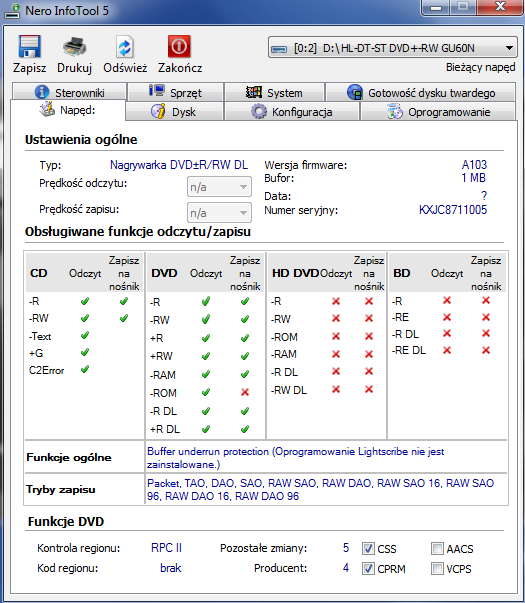Image resolution: width=525 pixels, height=603 pixels.
Task: Click the Odśwież button label
Action: 125,68
